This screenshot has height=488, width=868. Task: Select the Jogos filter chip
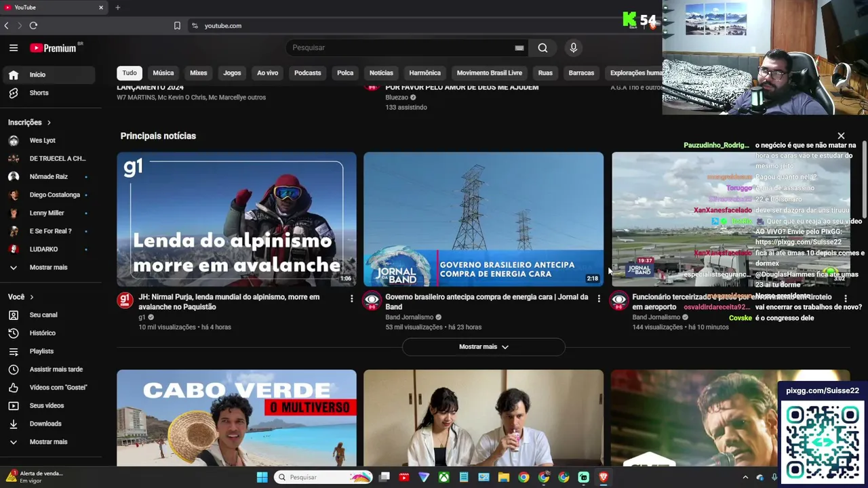[232, 73]
